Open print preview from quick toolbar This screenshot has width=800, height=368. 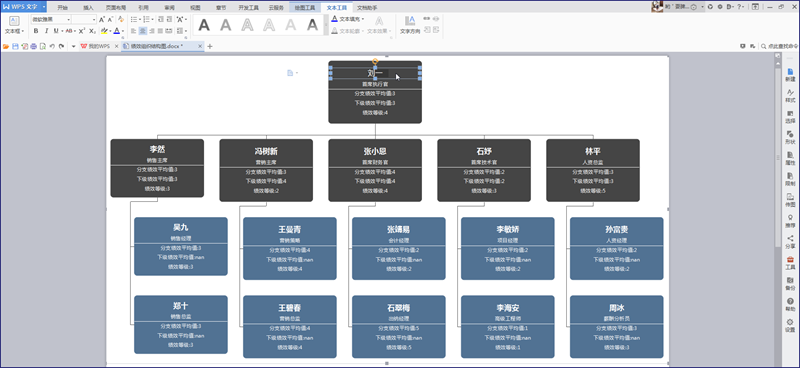pos(43,46)
